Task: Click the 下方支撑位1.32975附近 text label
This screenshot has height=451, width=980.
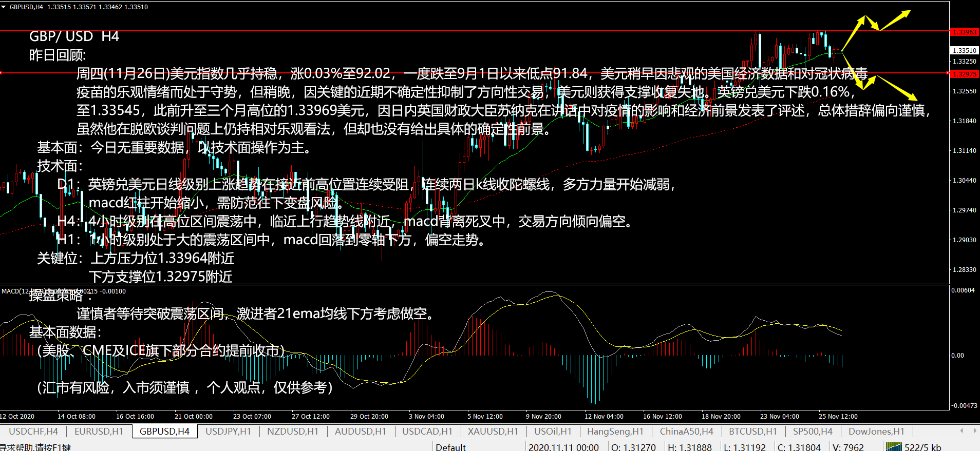Action: (x=161, y=277)
